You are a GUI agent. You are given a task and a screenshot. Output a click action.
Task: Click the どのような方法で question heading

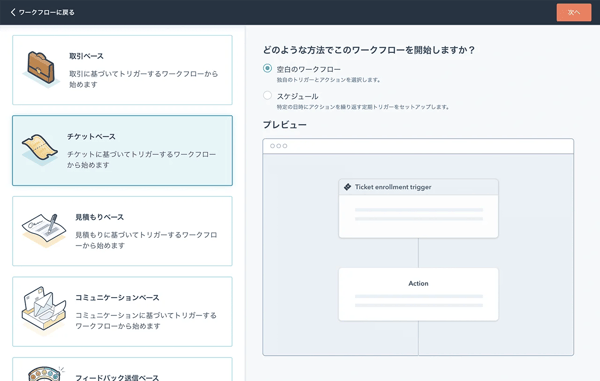pyautogui.click(x=369, y=50)
